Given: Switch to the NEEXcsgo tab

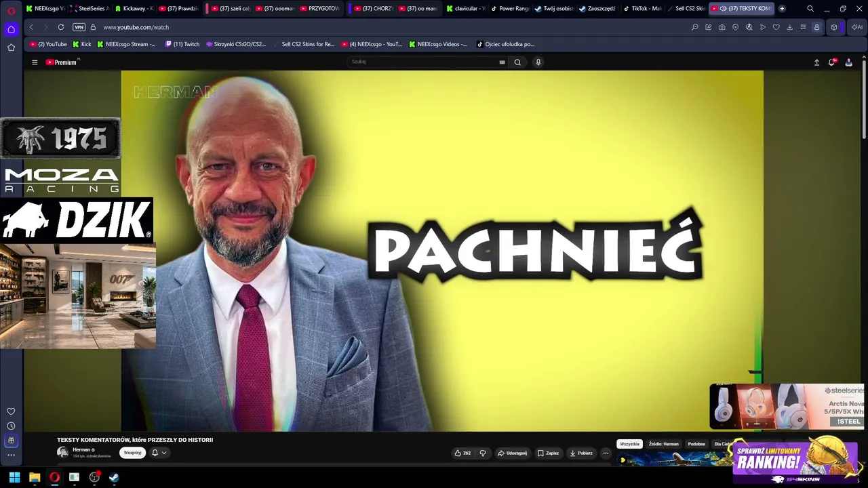Looking at the screenshot, I should [45, 9].
